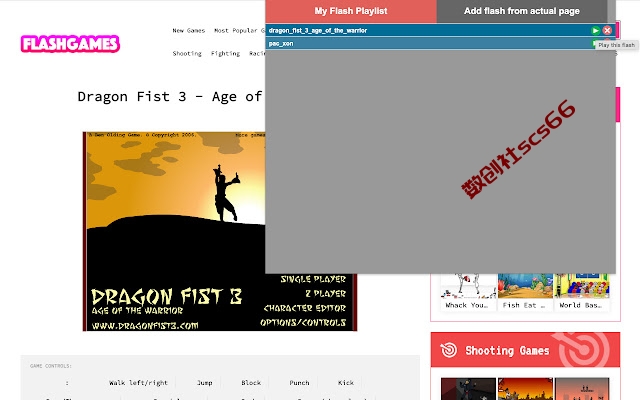This screenshot has height=400, width=640.
Task: Click the Shooting Games section header
Action: point(525,350)
